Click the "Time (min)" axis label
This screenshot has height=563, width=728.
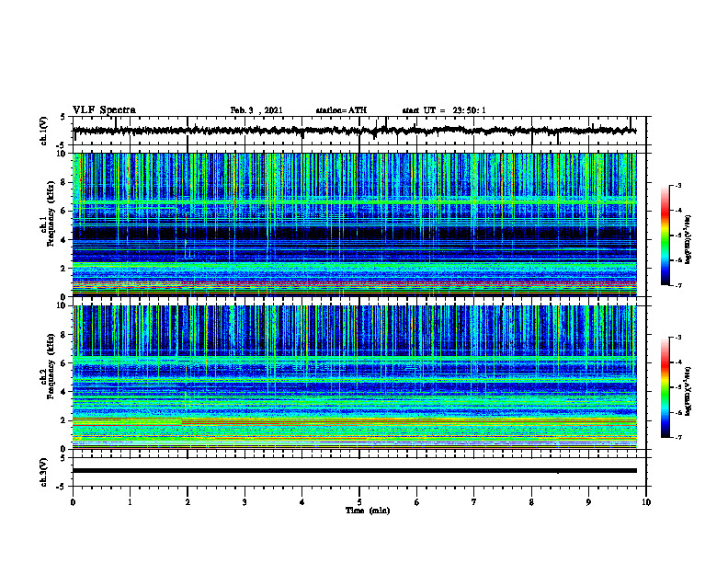[368, 511]
